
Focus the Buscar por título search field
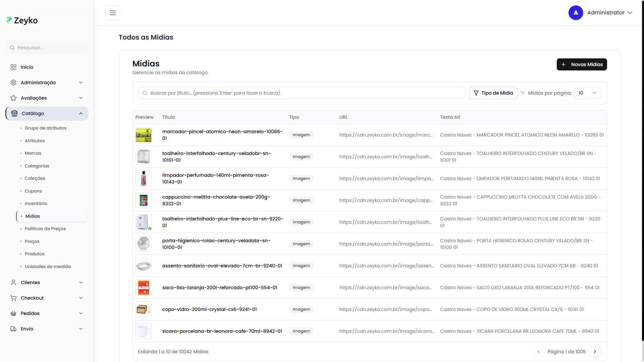coord(301,93)
